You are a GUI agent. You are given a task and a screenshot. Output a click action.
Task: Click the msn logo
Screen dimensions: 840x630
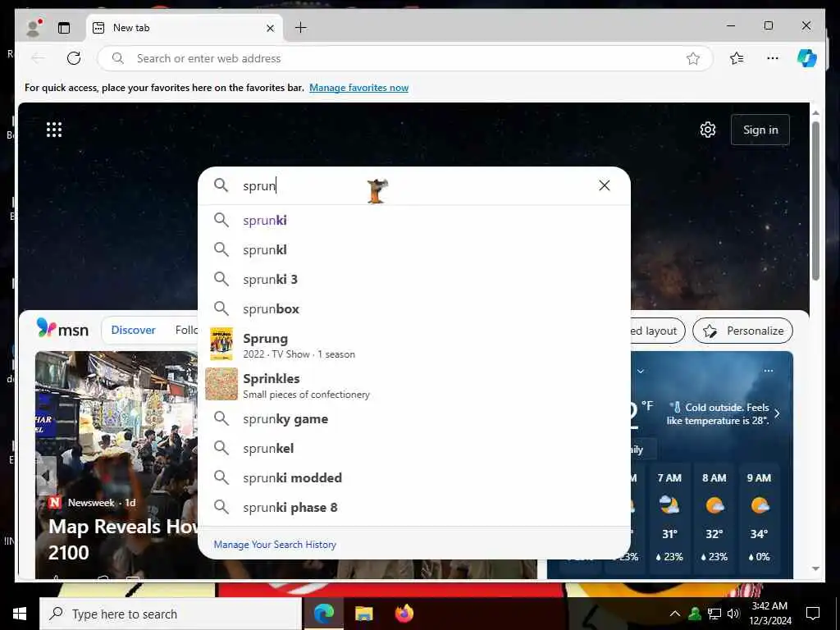tap(62, 329)
